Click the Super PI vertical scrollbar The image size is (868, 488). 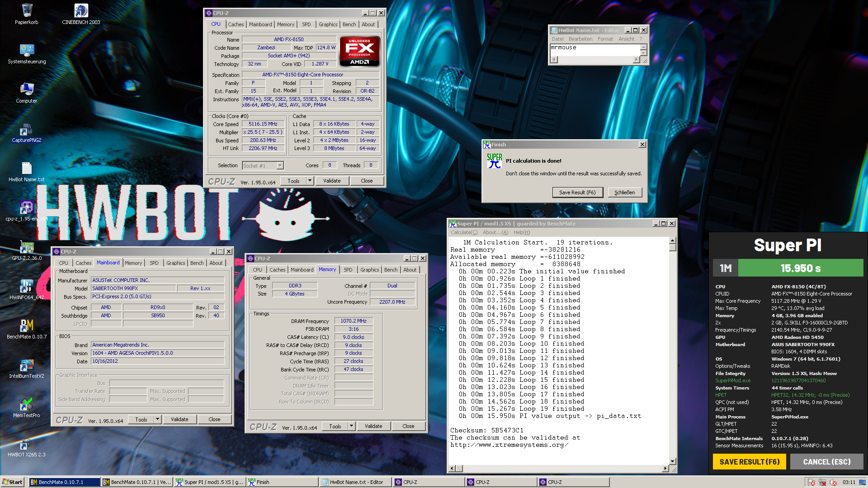tap(673, 351)
